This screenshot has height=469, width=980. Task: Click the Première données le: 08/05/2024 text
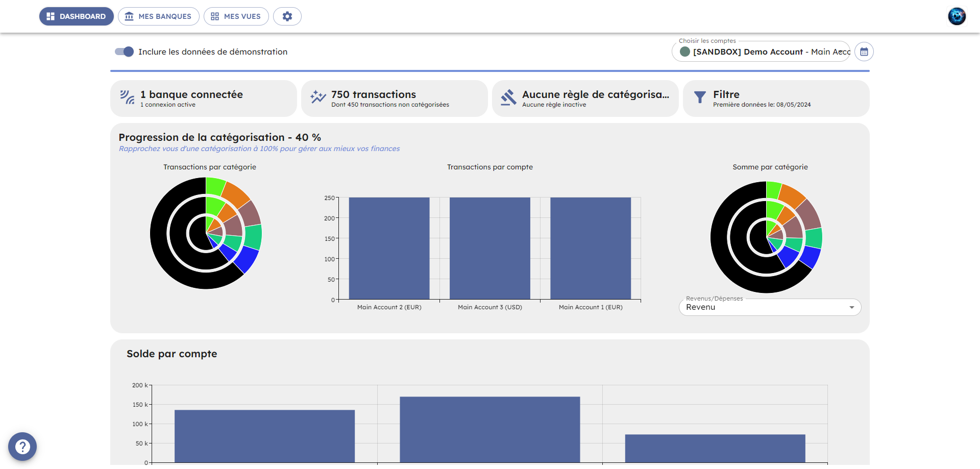click(762, 105)
